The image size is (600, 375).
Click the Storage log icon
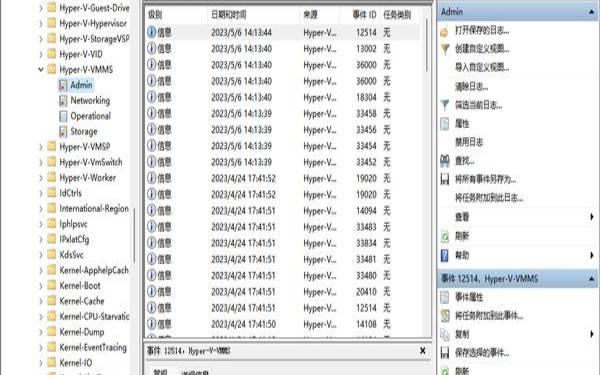[63, 132]
